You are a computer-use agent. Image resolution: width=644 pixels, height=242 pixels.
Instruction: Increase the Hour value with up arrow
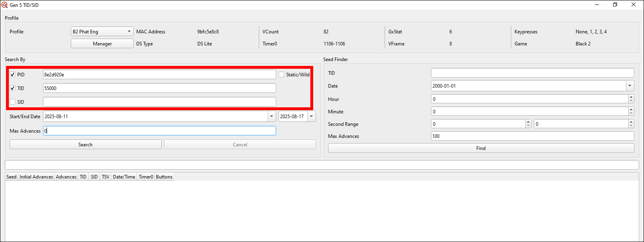[x=631, y=97]
